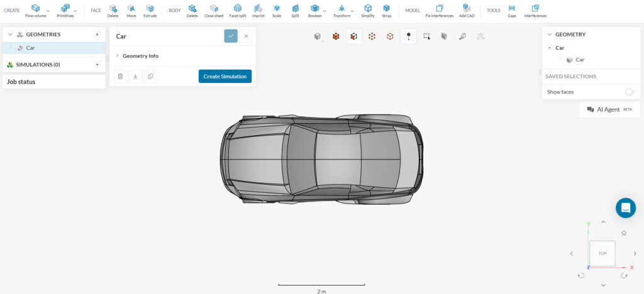Select the Transform tool
This screenshot has width=644, height=294.
coord(341,11)
